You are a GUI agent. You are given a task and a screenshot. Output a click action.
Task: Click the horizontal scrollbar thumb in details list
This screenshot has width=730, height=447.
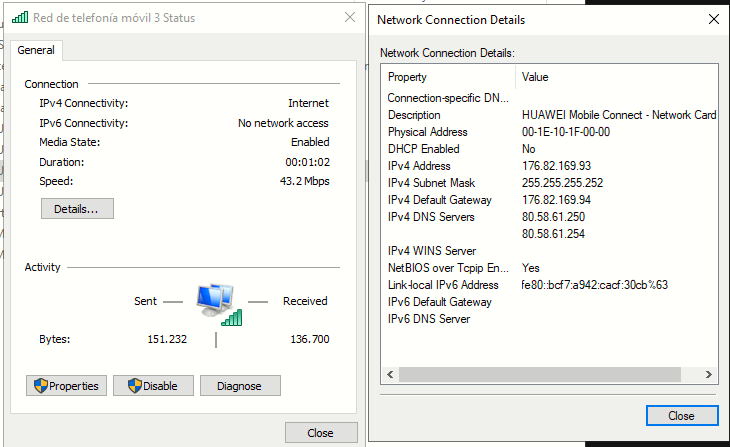pyautogui.click(x=540, y=374)
